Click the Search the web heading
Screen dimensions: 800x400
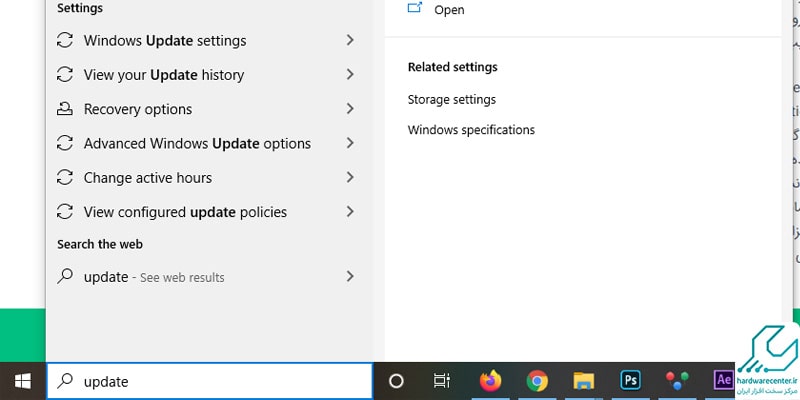coord(100,244)
